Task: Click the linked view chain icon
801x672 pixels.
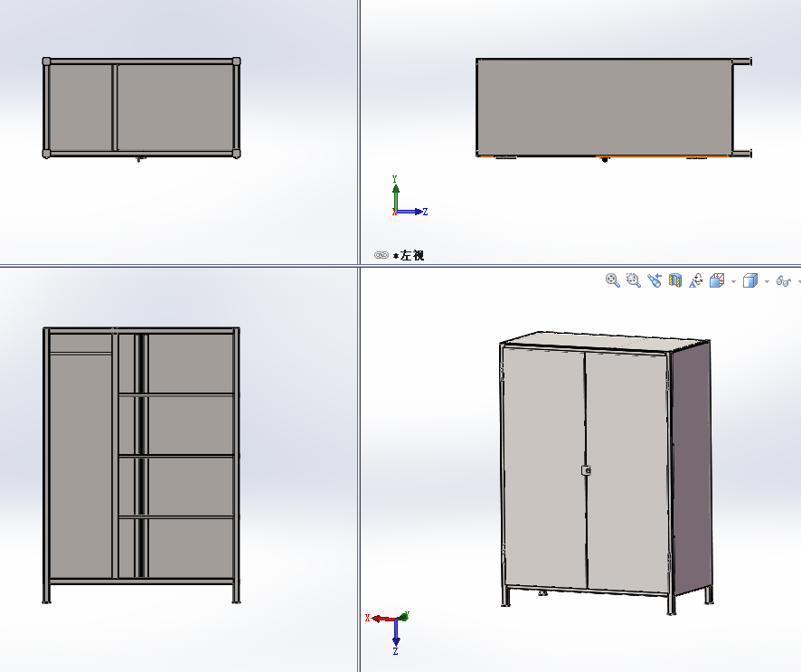Action: tap(382, 255)
